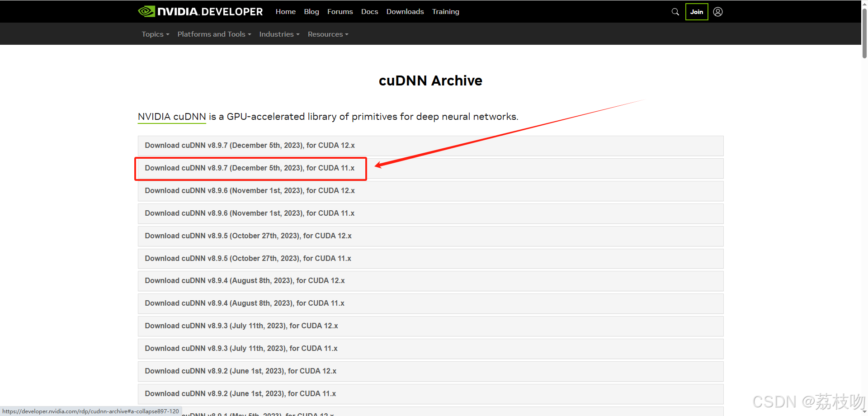Screen dimensions: 868x416
Task: Open the Downloads menu item
Action: (405, 12)
